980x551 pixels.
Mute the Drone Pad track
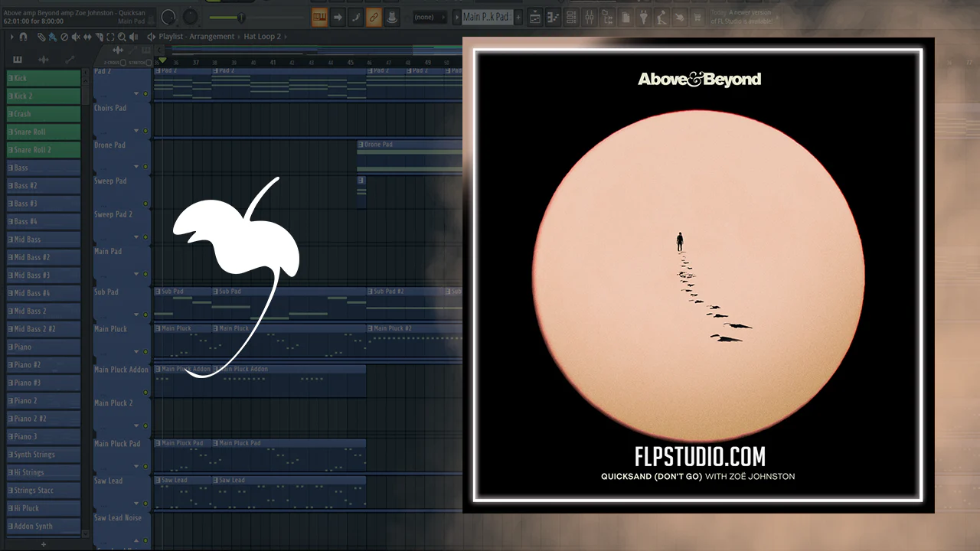click(x=145, y=168)
